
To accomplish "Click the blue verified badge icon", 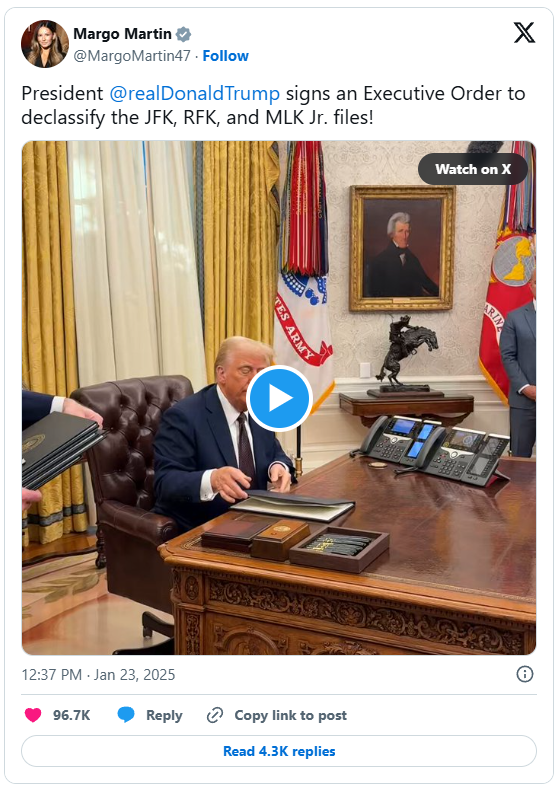I will (x=183, y=34).
